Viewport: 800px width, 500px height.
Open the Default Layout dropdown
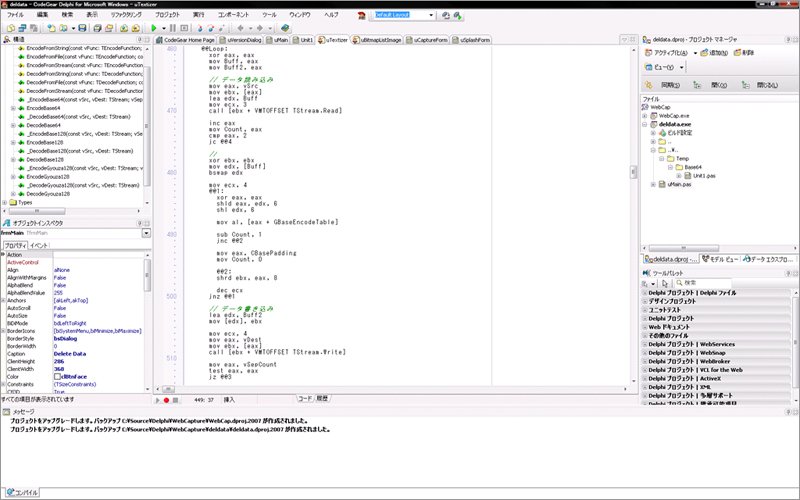tap(431, 15)
